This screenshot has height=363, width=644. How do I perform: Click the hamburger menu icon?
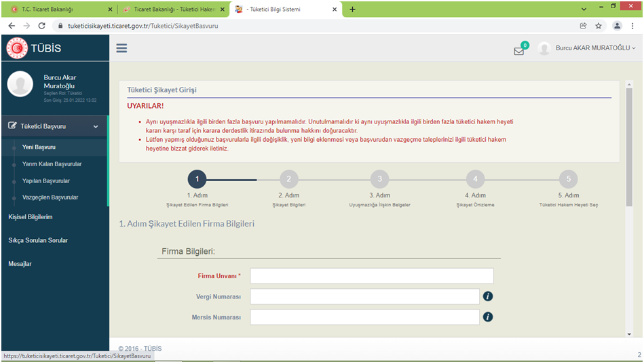coord(121,48)
